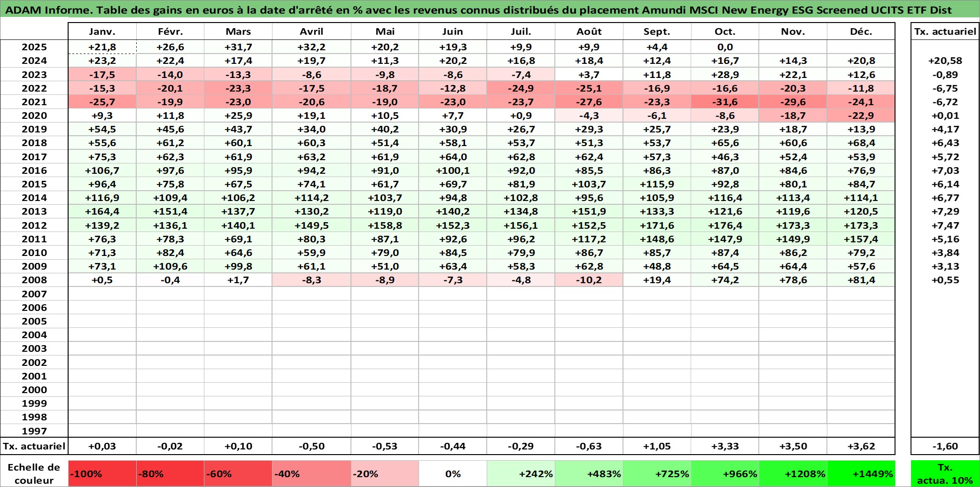Select cell +116,4 for October 2014
This screenshot has height=487, width=980.
point(725,198)
